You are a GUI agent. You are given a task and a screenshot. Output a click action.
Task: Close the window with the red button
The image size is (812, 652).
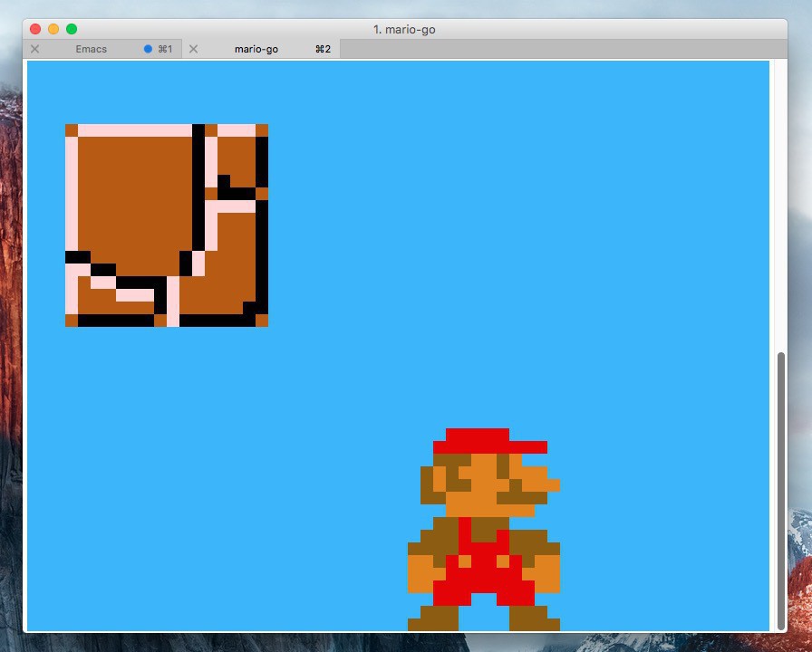(x=35, y=29)
